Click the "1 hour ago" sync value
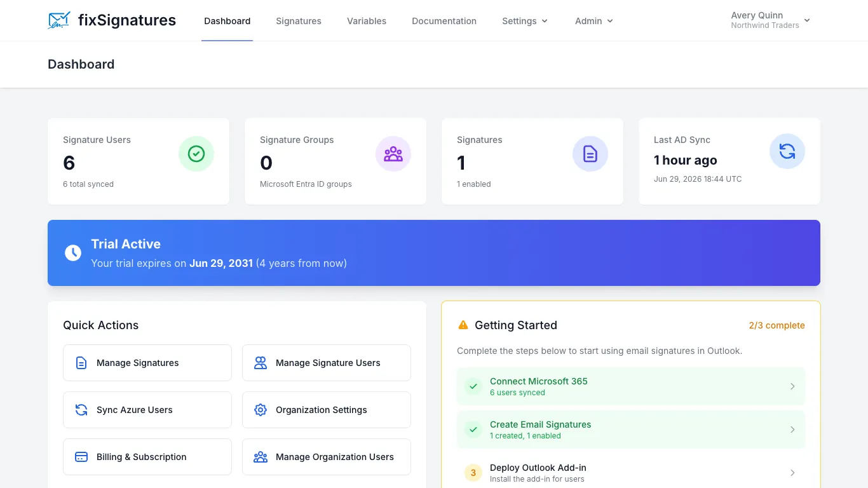Screen dimensions: 868x488 click(686, 160)
